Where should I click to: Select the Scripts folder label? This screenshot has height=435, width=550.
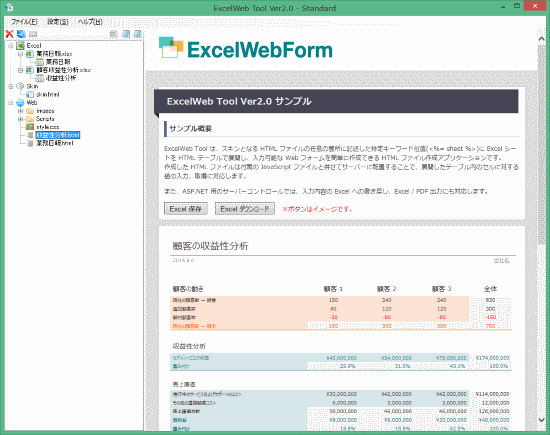tap(45, 119)
